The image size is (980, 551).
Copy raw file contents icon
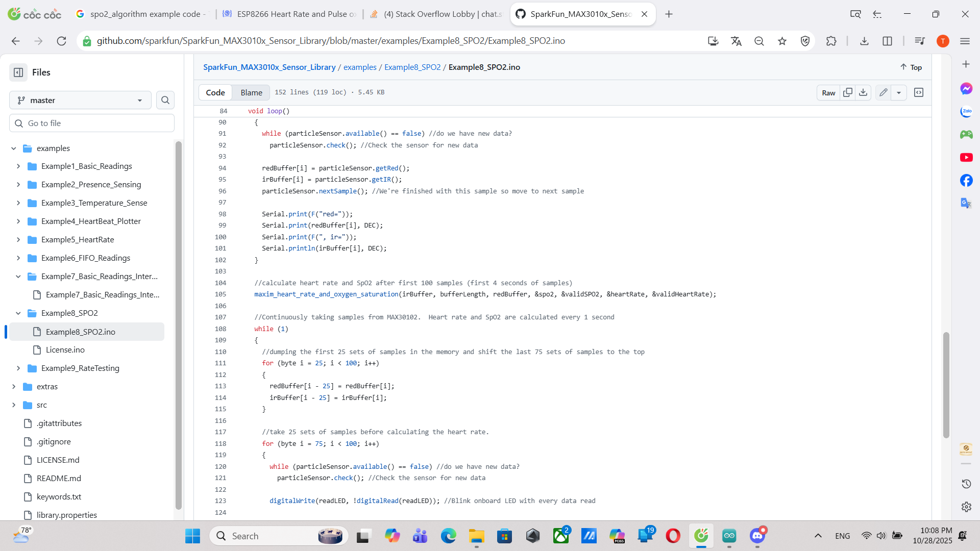pos(848,92)
